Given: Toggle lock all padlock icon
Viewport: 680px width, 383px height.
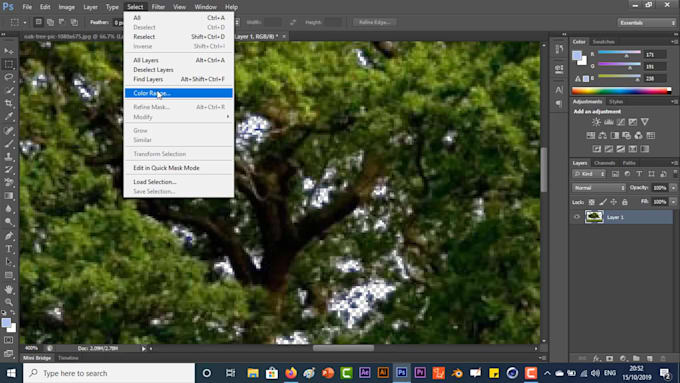Looking at the screenshot, I should tap(624, 202).
